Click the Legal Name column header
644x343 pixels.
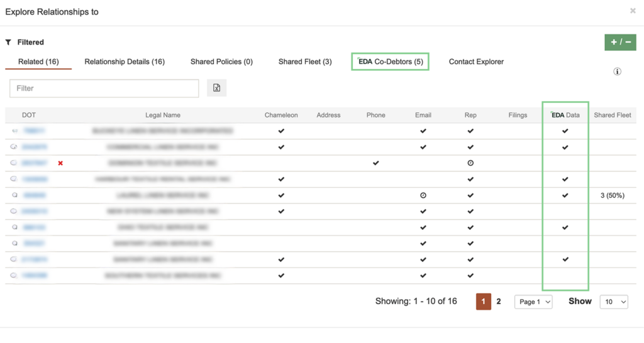pyautogui.click(x=163, y=115)
